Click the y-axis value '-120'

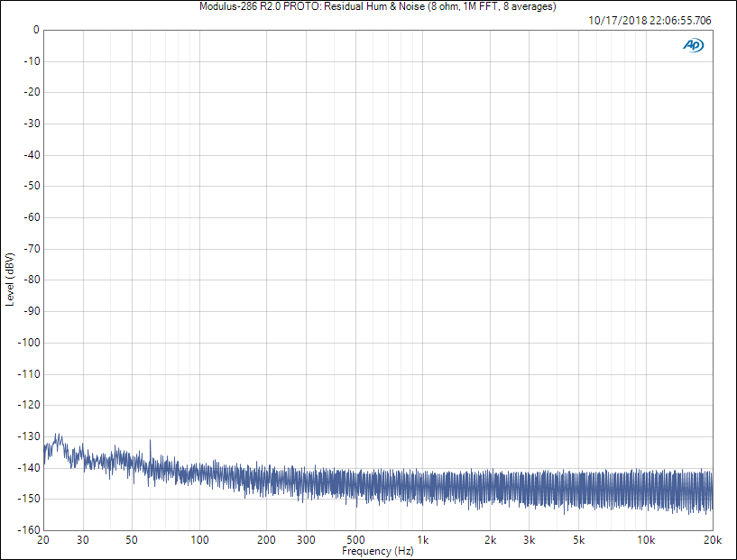tap(30, 405)
